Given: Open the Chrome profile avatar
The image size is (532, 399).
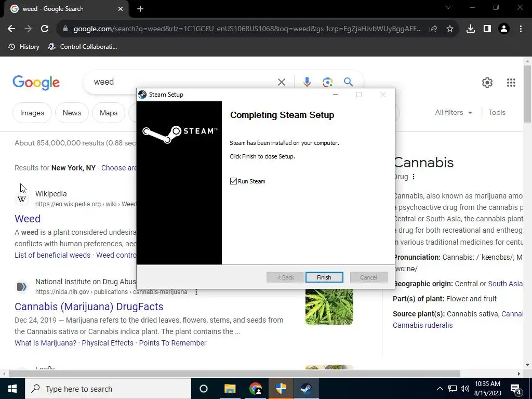Looking at the screenshot, I should [504, 29].
